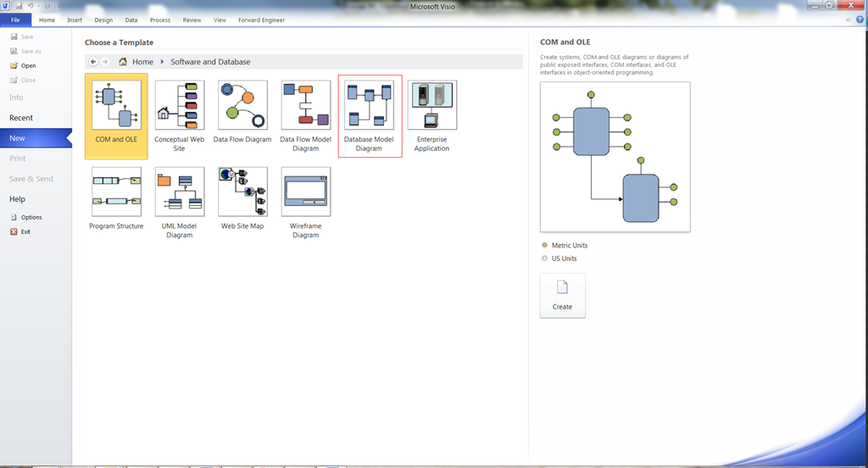Pick the Data Flow Diagram template
The height and width of the screenshot is (468, 868).
pyautogui.click(x=242, y=106)
